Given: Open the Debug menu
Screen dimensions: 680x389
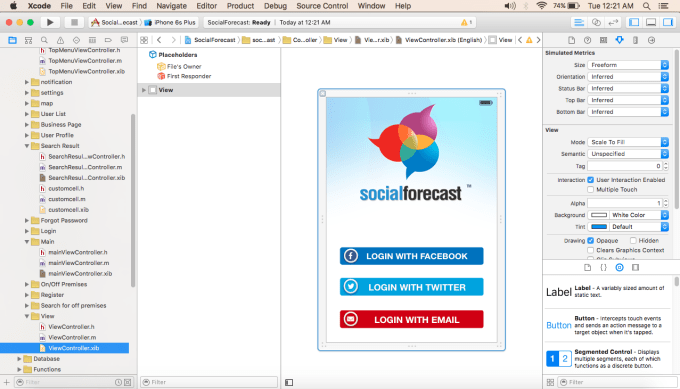Looking at the screenshot, I should 275,6.
